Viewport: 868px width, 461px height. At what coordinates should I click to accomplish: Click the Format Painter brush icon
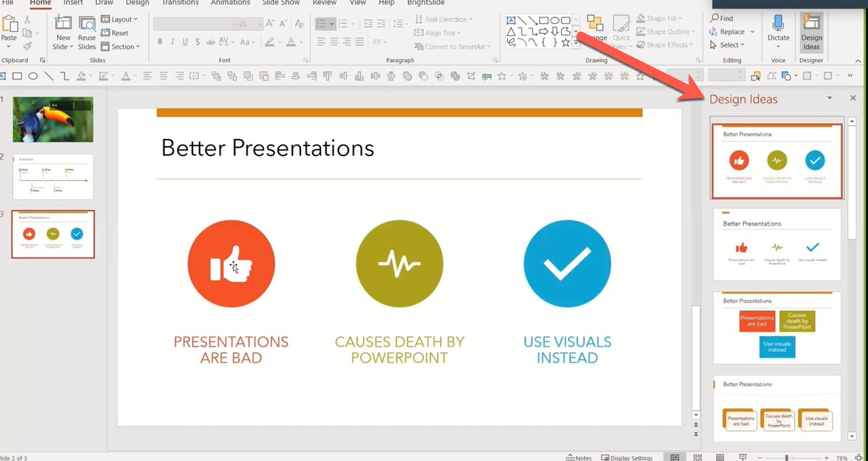27,46
